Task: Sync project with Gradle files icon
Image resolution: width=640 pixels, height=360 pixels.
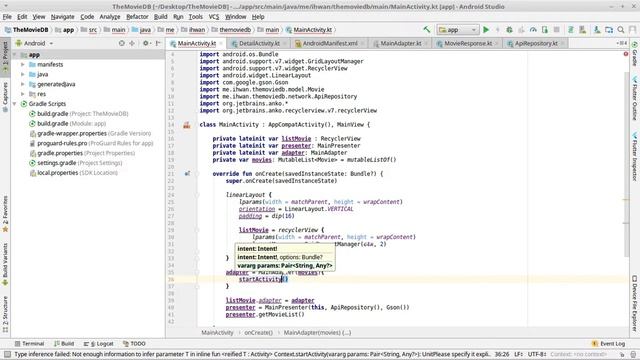Action: pyautogui.click(x=571, y=30)
